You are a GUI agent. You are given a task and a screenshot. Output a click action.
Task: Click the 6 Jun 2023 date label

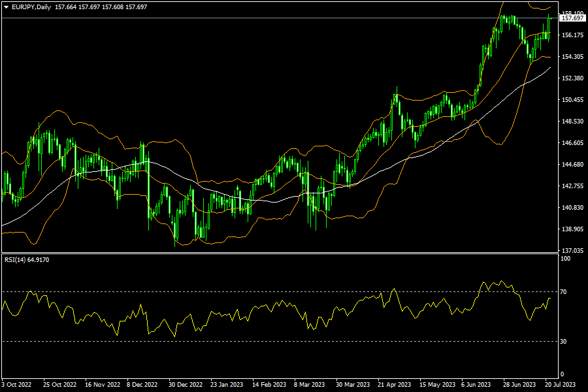coord(476,385)
